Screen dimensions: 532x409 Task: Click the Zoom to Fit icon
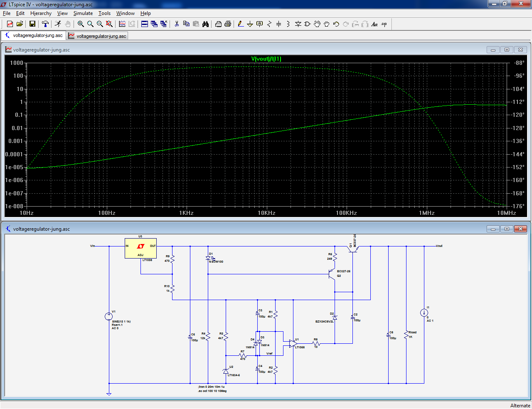(109, 24)
